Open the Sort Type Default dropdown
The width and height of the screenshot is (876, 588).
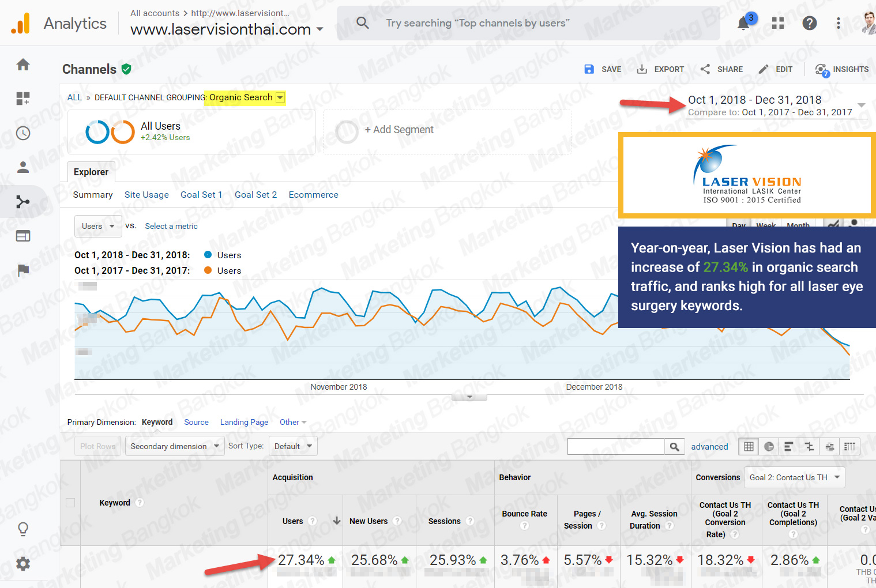293,446
